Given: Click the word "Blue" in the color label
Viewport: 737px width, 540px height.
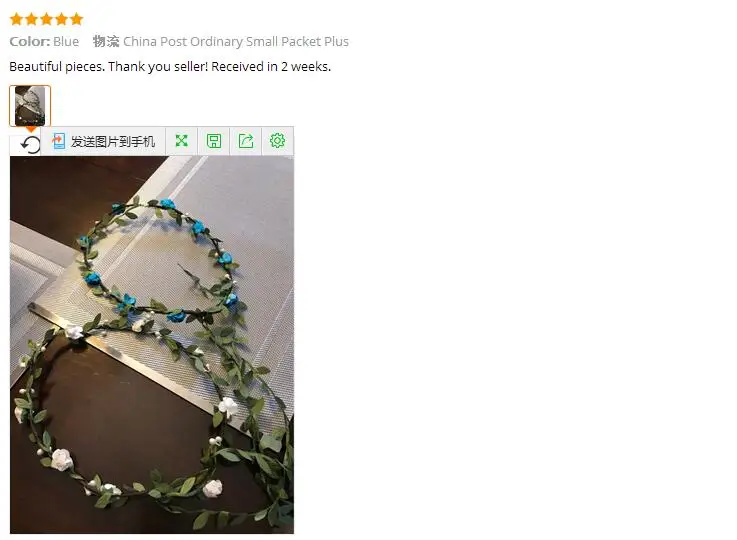Looking at the screenshot, I should coord(66,41).
